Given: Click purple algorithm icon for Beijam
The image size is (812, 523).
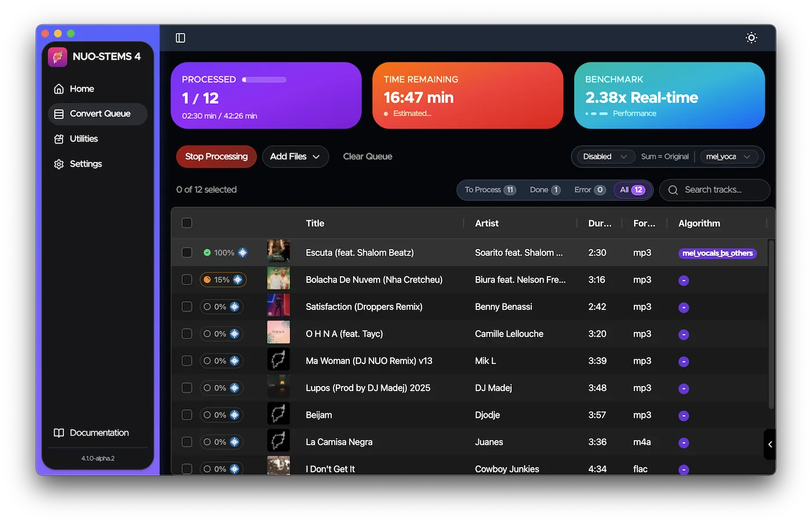Looking at the screenshot, I should pyautogui.click(x=684, y=416).
